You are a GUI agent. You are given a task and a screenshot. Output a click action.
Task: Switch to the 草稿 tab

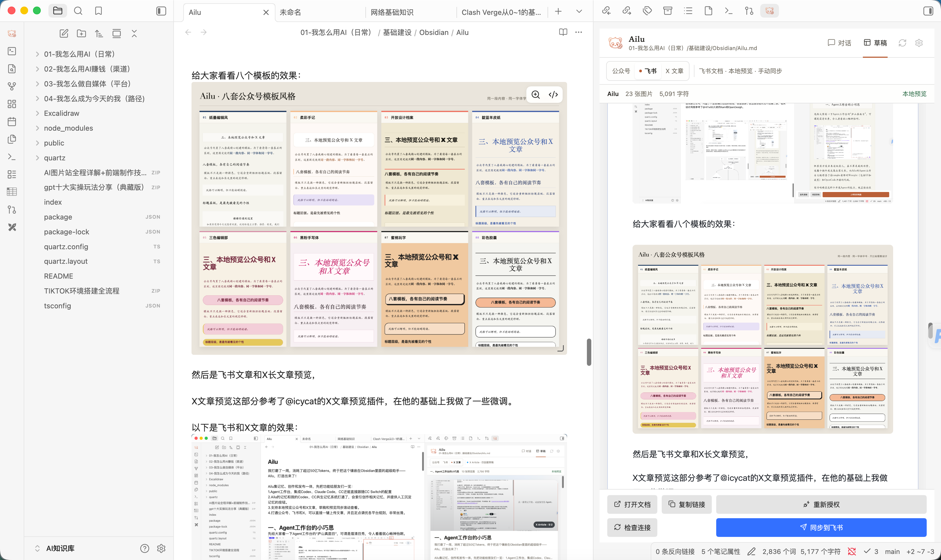(875, 43)
